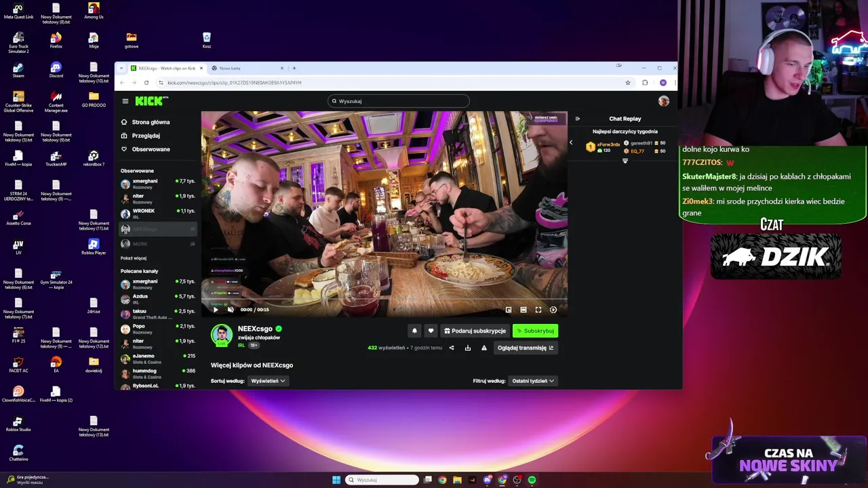The width and height of the screenshot is (868, 488).
Task: Share the clip via share icon
Action: point(452,348)
